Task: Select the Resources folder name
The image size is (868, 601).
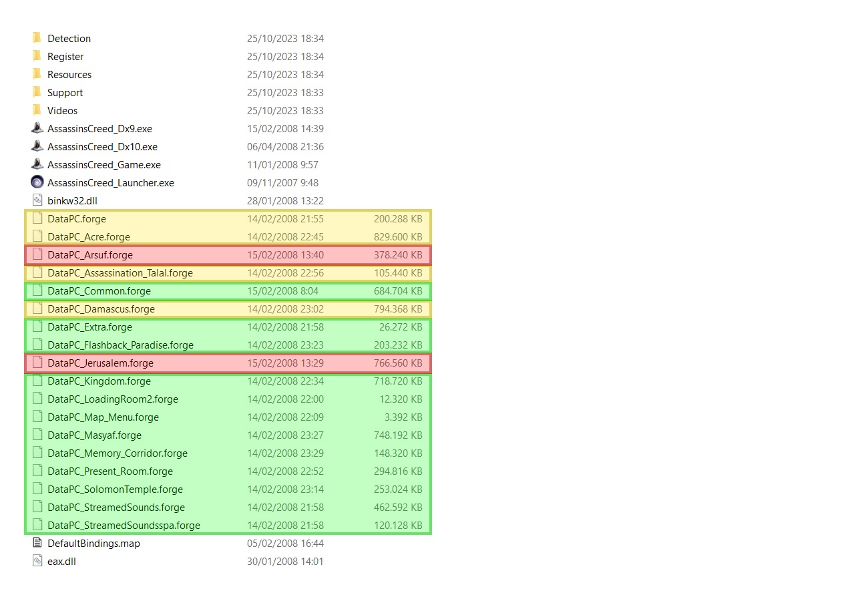Action: (x=69, y=75)
